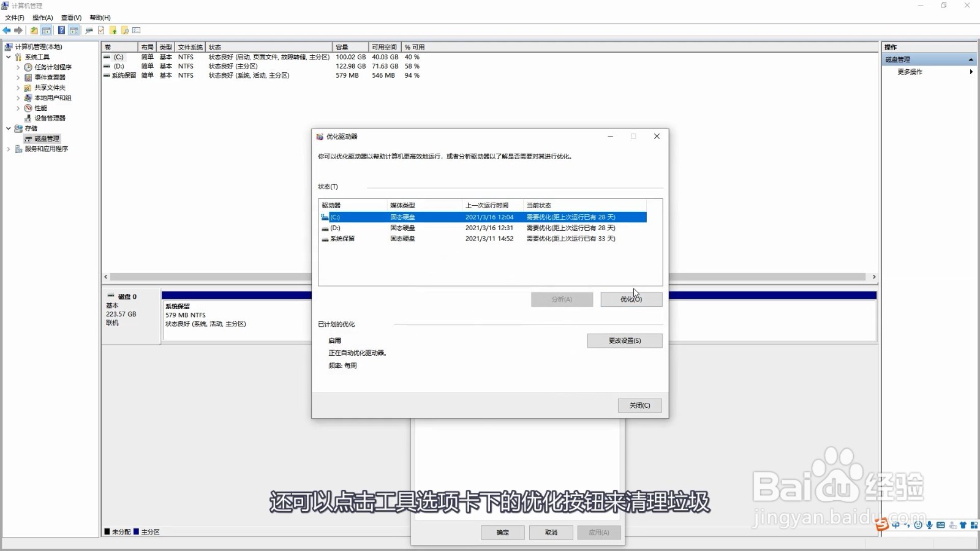980x551 pixels.
Task: Click the Forward arrow in the toolbar
Action: (x=18, y=30)
